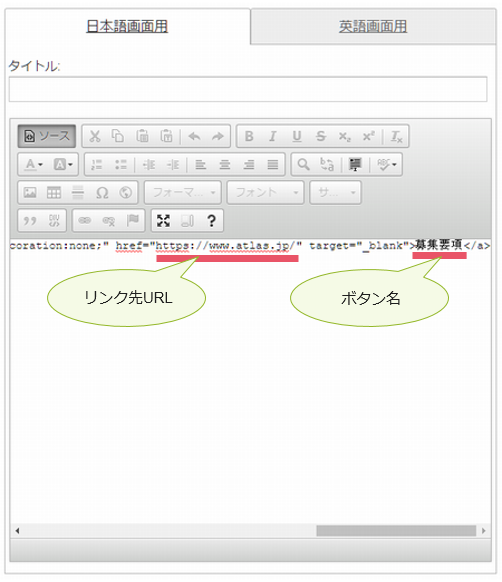502x582 pixels.
Task: Click the タイトル input field
Action: point(248,89)
